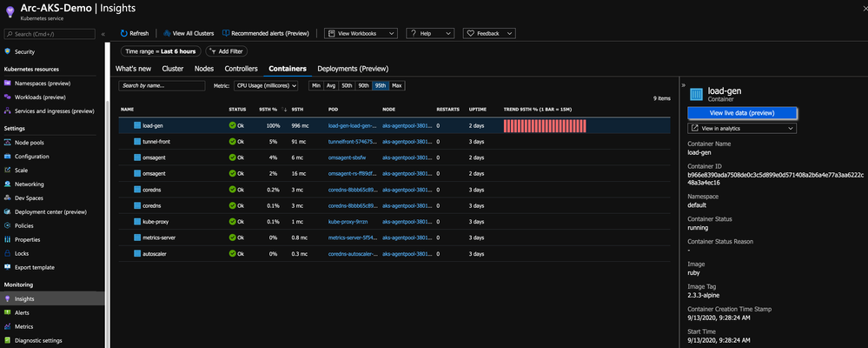Select the 50th percentile toggle
The height and width of the screenshot is (348, 868).
(x=347, y=85)
